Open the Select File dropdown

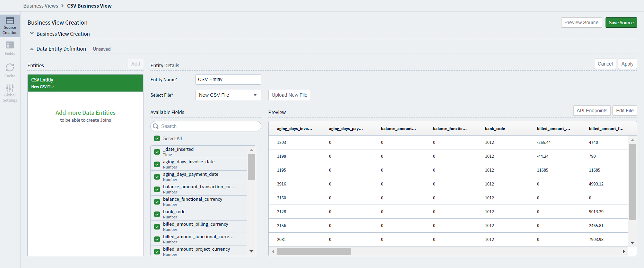pos(228,95)
